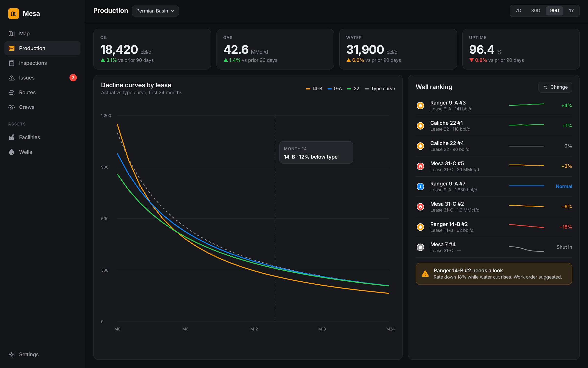Image resolution: width=588 pixels, height=368 pixels.
Task: Open the Issues badge showing 3
Action: tap(73, 78)
